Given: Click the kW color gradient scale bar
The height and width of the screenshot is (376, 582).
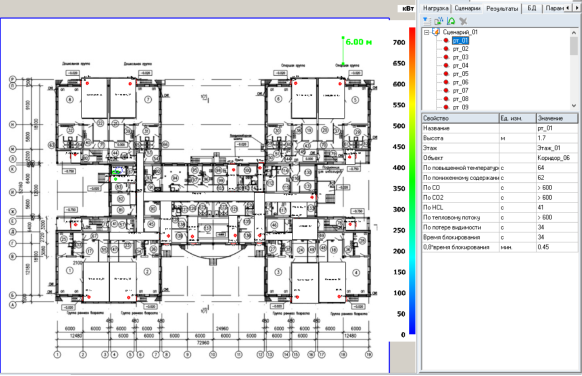Looking at the screenshot, I should (x=412, y=181).
